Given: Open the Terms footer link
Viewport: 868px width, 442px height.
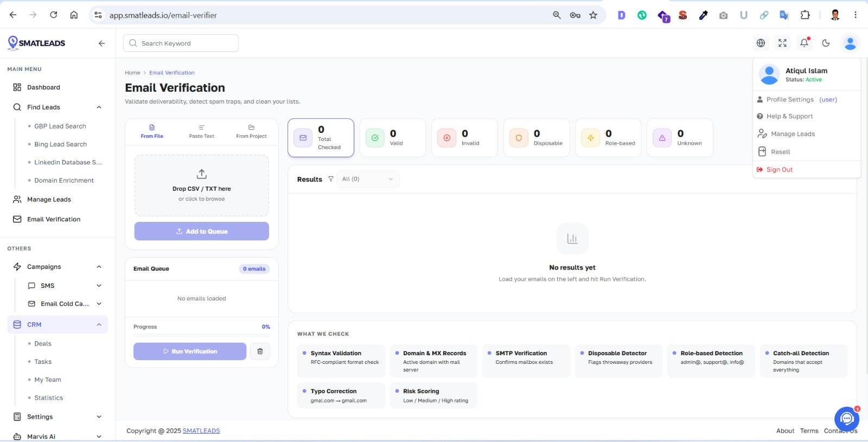Looking at the screenshot, I should [x=809, y=431].
